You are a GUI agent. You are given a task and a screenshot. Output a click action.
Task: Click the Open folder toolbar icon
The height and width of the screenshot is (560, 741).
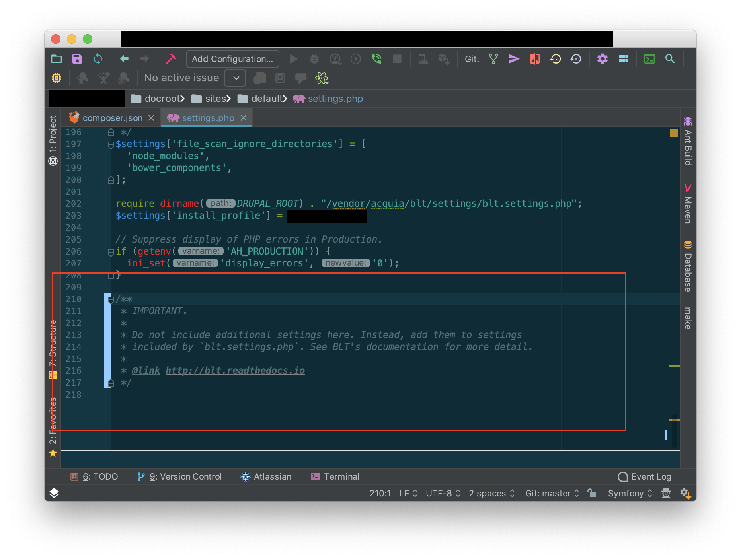[x=57, y=59]
